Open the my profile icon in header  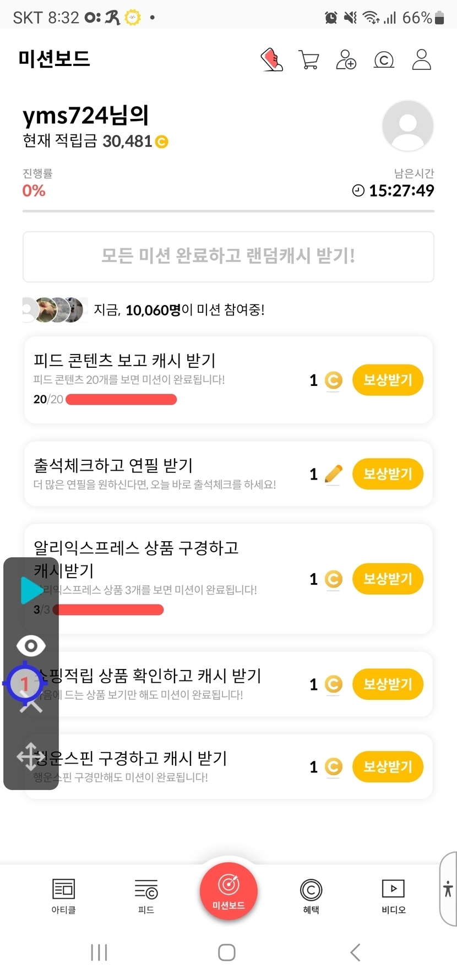[422, 59]
